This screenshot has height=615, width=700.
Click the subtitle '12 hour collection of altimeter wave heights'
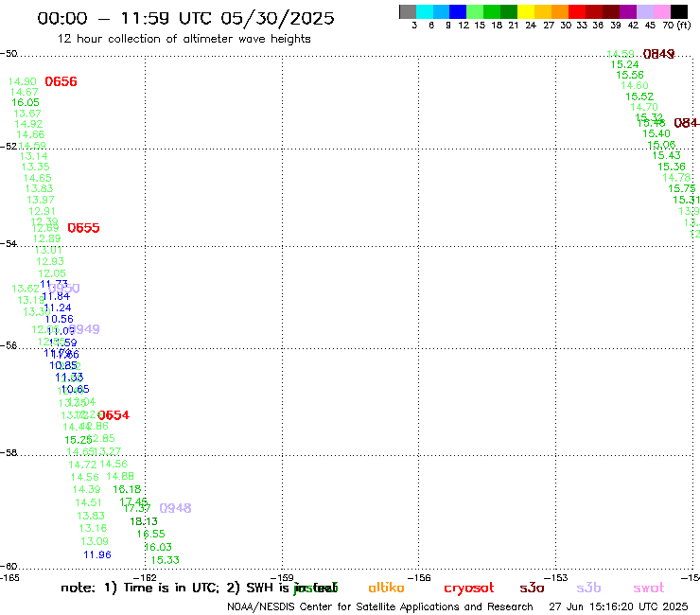(x=184, y=39)
